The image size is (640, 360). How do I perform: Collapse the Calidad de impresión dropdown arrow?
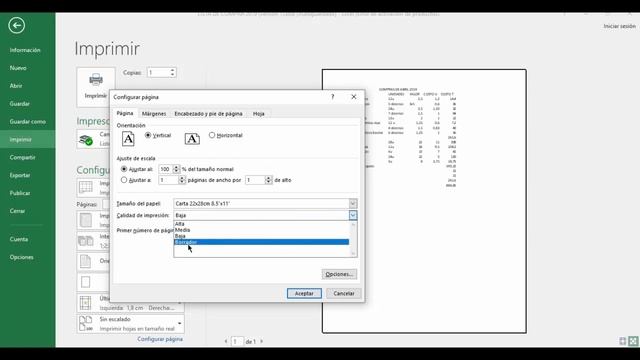[x=353, y=215]
